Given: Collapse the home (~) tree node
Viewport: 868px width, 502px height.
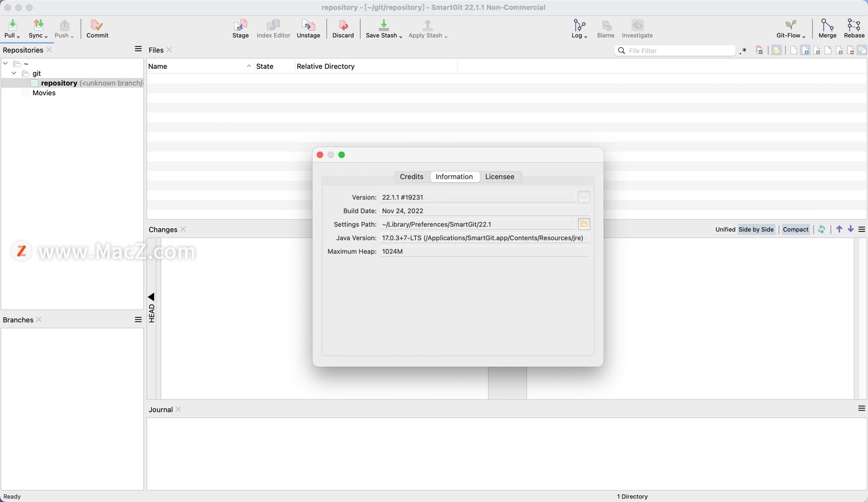Looking at the screenshot, I should 5,63.
